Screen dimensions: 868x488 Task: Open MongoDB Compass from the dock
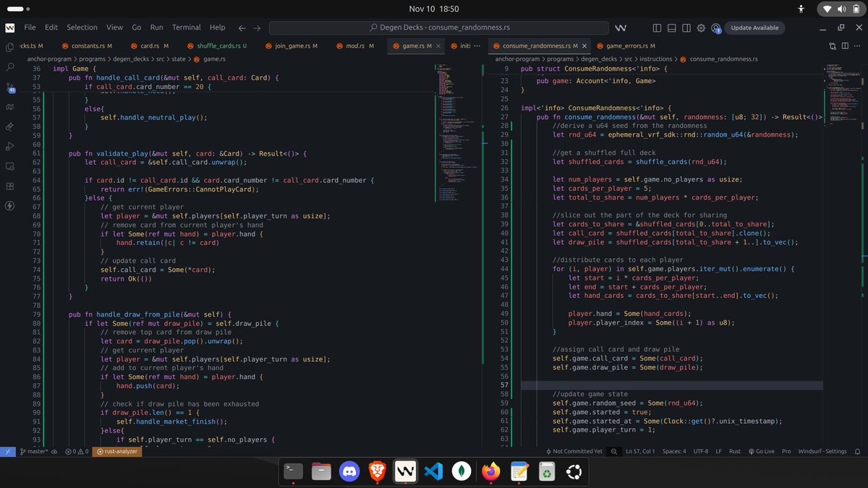460,473
